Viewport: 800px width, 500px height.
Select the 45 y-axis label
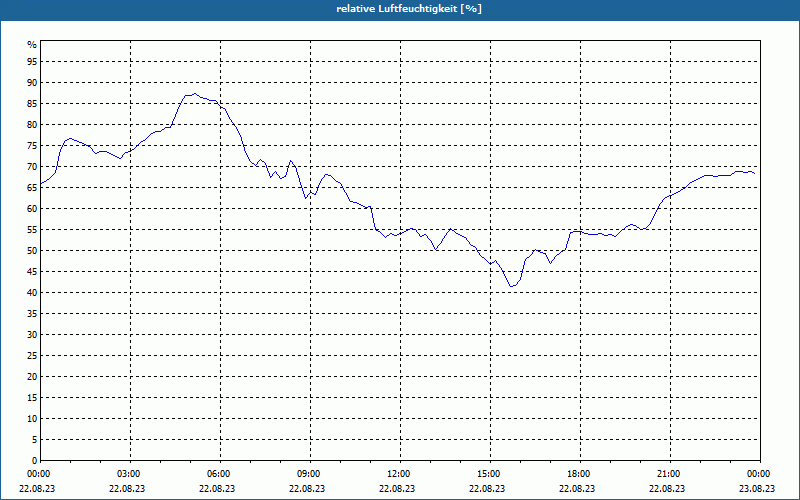(x=32, y=271)
